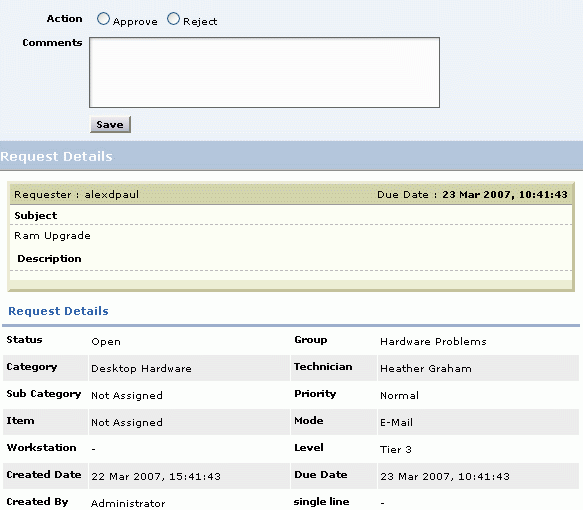583x510 pixels.
Task: Click the technician name Heather Graham
Action: 426,368
